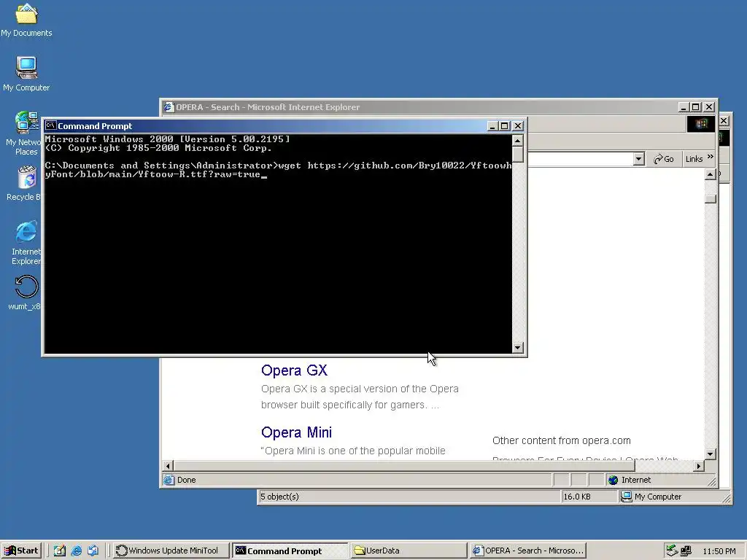Click the 'Other content from opera.com' text

(x=562, y=440)
